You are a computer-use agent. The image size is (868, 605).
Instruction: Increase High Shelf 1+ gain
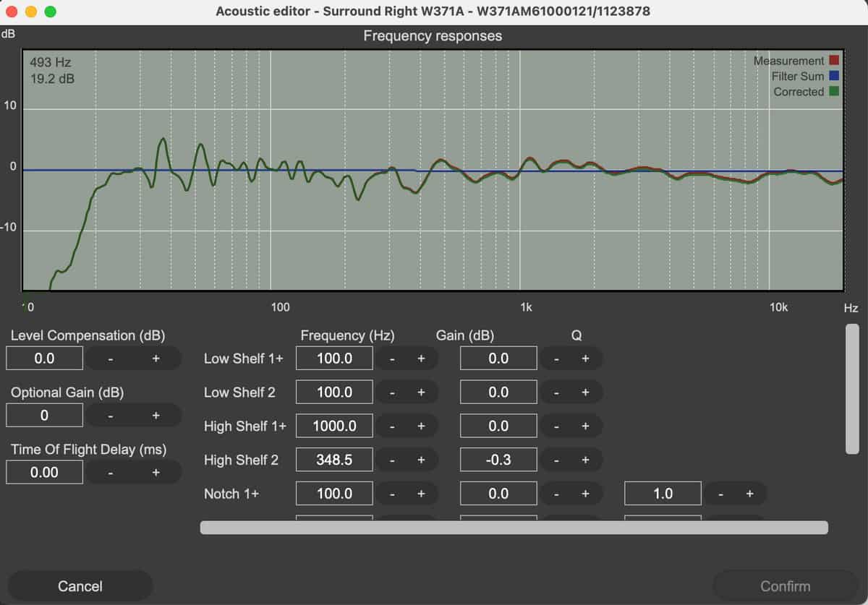point(585,426)
